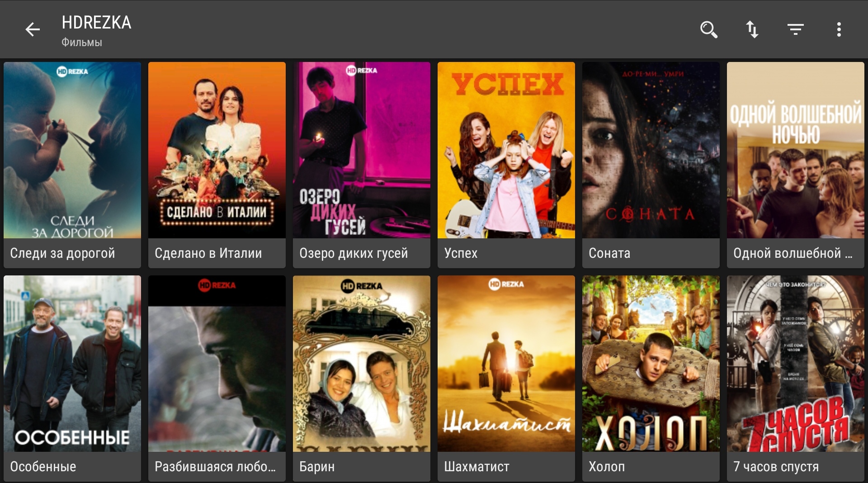Viewport: 868px width, 483px height.
Task: Select the Разбившаяся любовь poster
Action: (x=217, y=364)
